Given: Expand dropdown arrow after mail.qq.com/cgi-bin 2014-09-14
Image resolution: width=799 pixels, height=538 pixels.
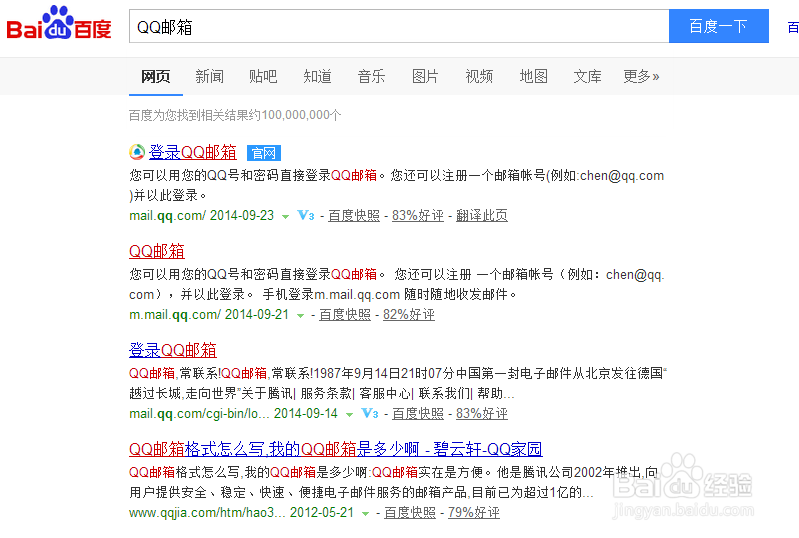Looking at the screenshot, I should 349,414.
